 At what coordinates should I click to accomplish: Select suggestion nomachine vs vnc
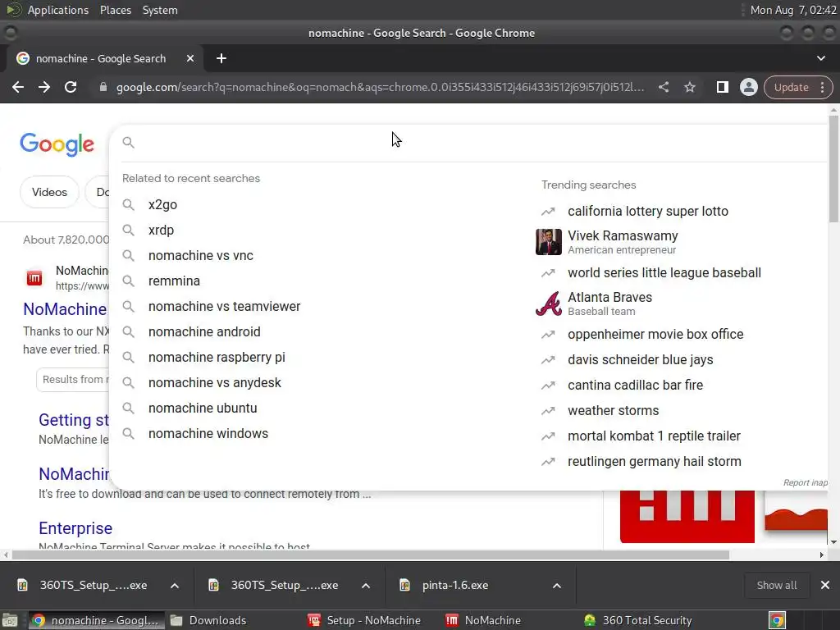click(x=201, y=256)
